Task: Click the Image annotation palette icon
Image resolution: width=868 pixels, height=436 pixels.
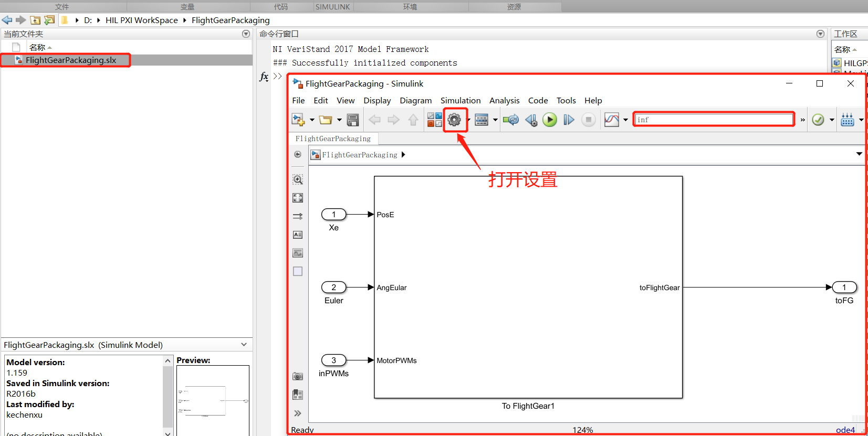Action: click(x=298, y=253)
